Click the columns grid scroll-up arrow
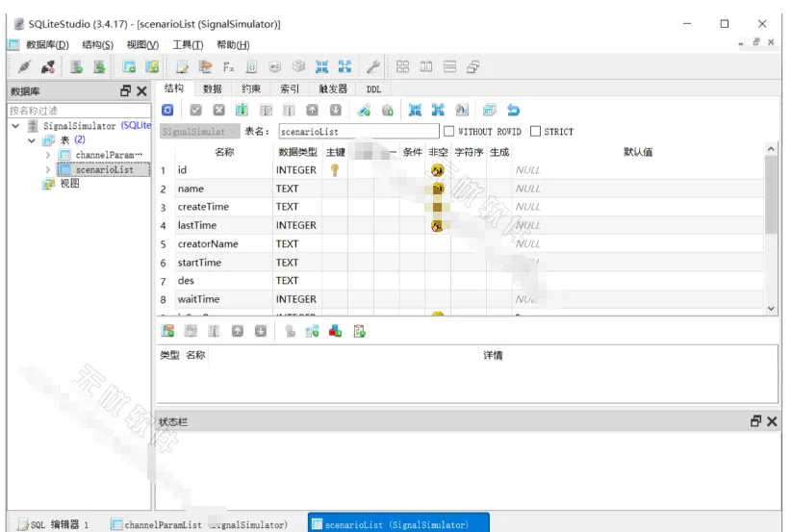Screen dimensions: 792x532 pos(771,149)
